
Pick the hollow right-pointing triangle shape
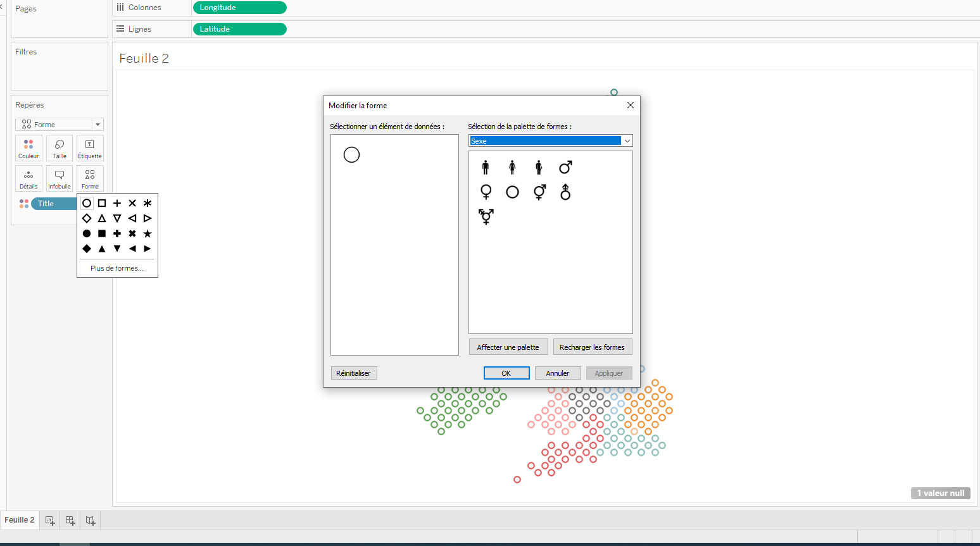pyautogui.click(x=148, y=218)
